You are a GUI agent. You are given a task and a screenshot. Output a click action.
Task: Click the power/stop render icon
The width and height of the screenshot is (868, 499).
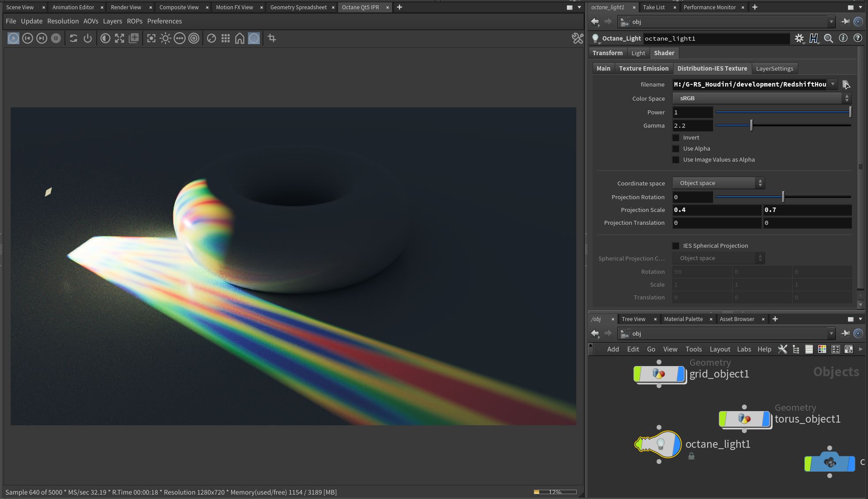(88, 38)
